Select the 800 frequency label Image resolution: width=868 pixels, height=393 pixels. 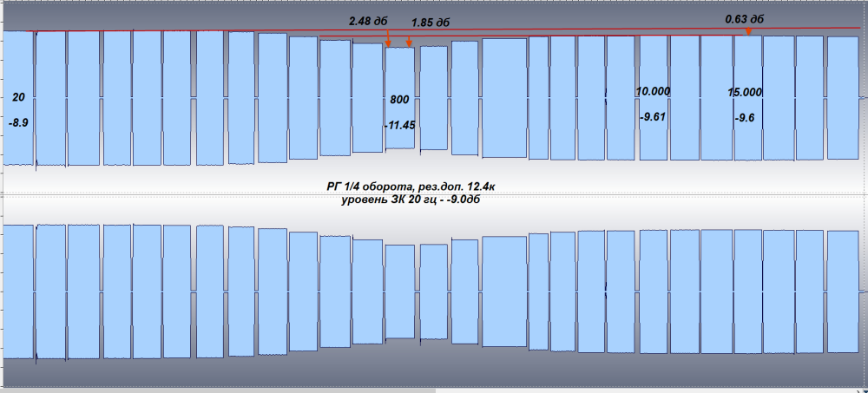pyautogui.click(x=399, y=100)
